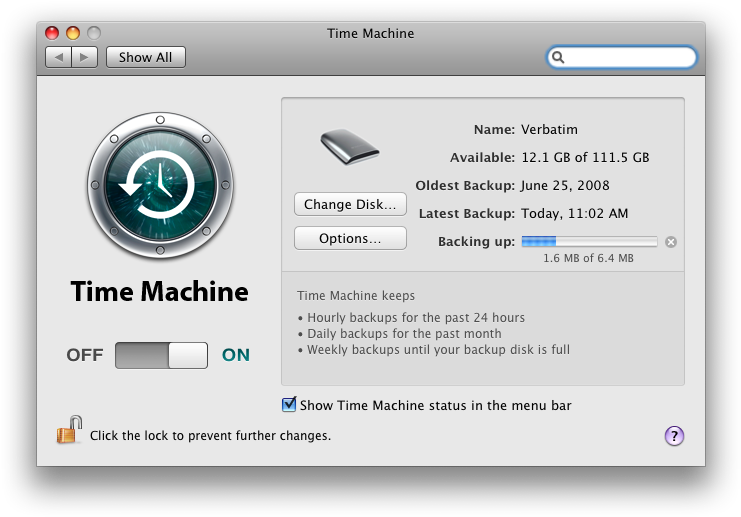Toggle Show Time Machine status checkbox

pyautogui.click(x=289, y=405)
